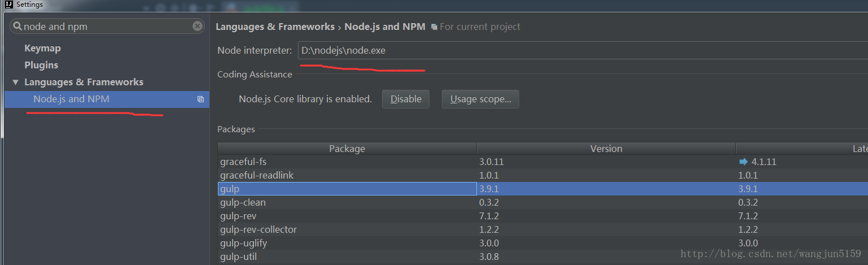The width and height of the screenshot is (868, 265).
Task: Open the Usage scope dialog
Action: pos(480,99)
